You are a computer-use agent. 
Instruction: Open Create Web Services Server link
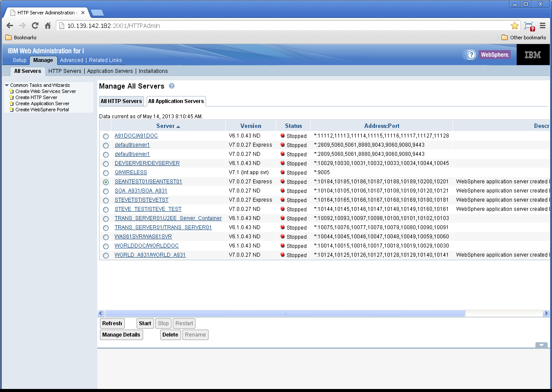tap(45, 91)
